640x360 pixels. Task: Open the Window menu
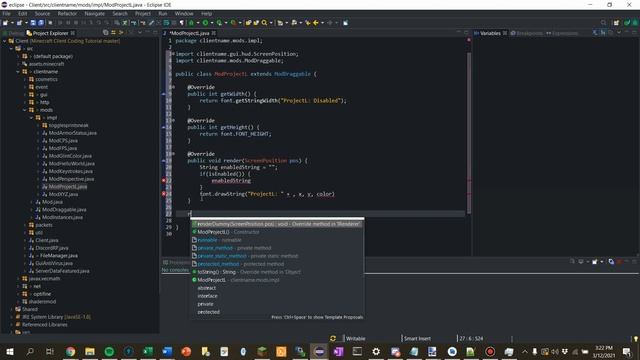[184, 13]
